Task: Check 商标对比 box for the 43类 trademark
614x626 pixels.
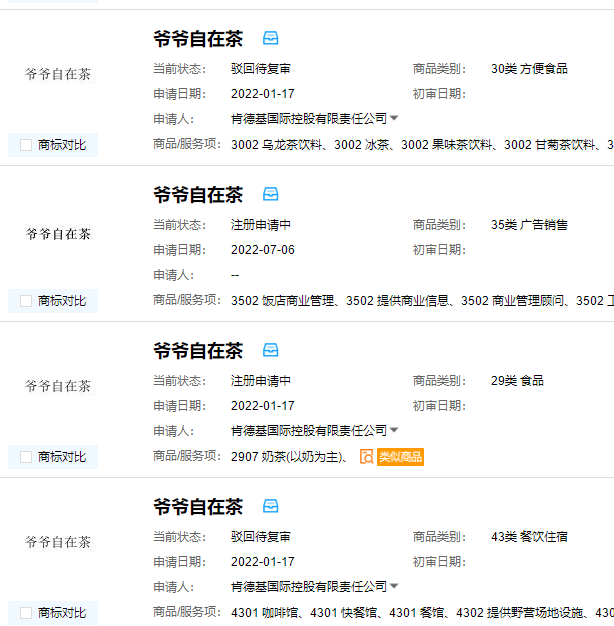Action: point(26,613)
